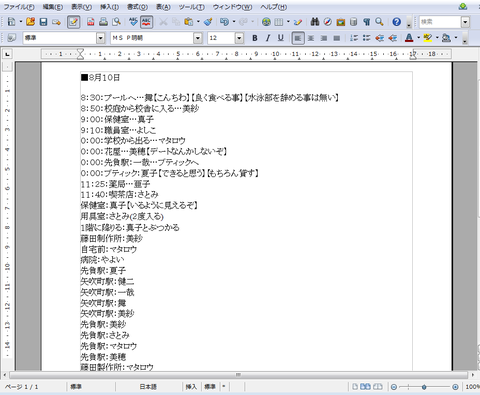Click the Cut scissors icon
This screenshot has height=395, width=480.
point(163,22)
